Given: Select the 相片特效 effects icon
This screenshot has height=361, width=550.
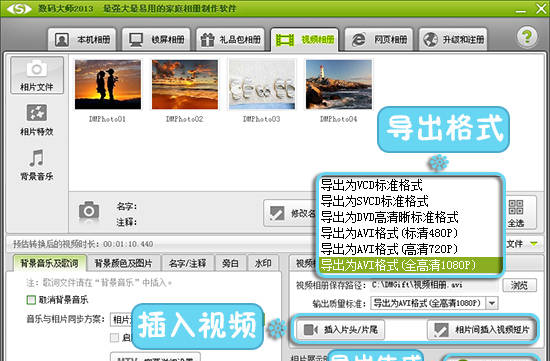Looking at the screenshot, I should [37, 113].
